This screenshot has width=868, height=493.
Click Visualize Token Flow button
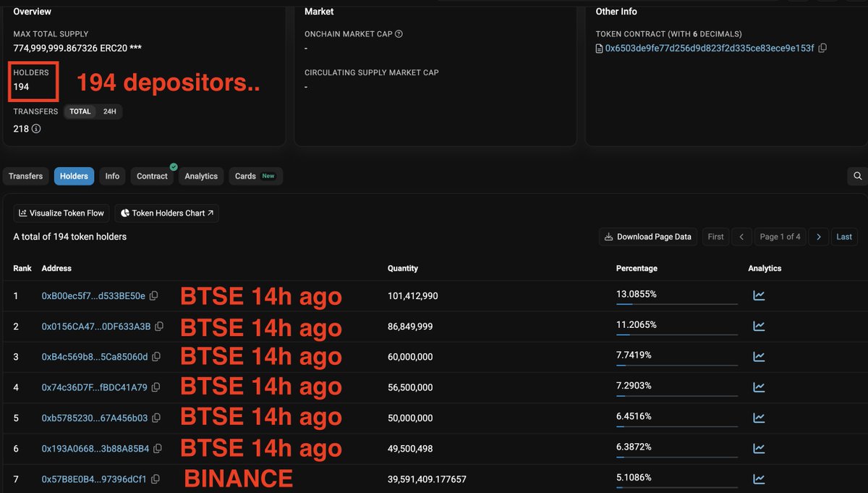pyautogui.click(x=61, y=213)
